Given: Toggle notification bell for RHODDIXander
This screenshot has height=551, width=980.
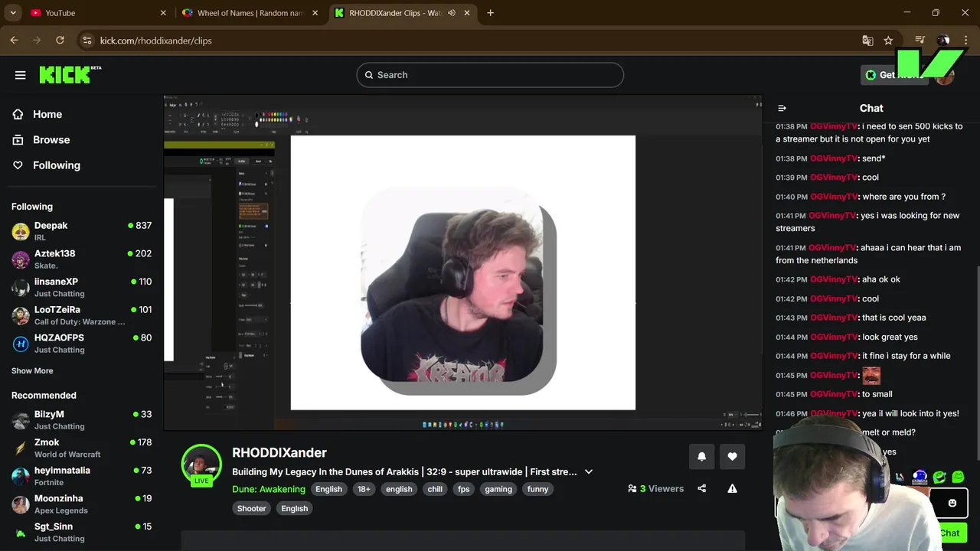Looking at the screenshot, I should 701,457.
